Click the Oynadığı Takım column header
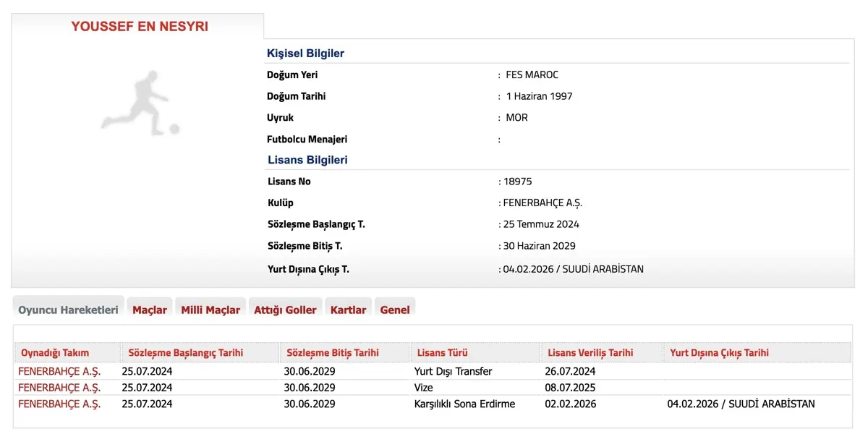This screenshot has height=434, width=868. click(x=55, y=353)
